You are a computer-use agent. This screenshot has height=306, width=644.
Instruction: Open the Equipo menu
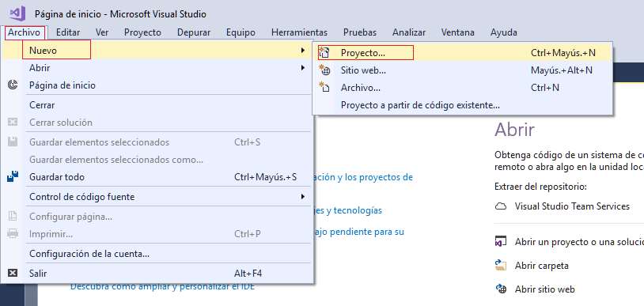tap(241, 32)
